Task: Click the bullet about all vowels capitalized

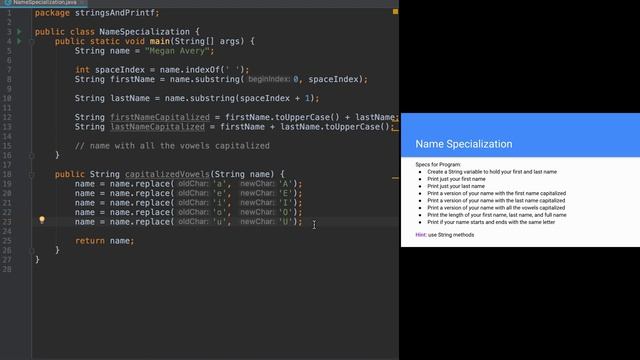Action: 496,208
